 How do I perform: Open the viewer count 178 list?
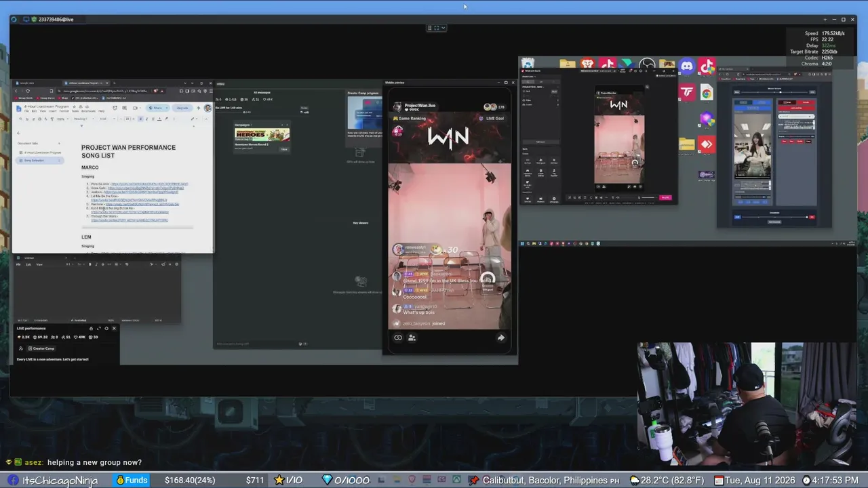click(x=494, y=107)
